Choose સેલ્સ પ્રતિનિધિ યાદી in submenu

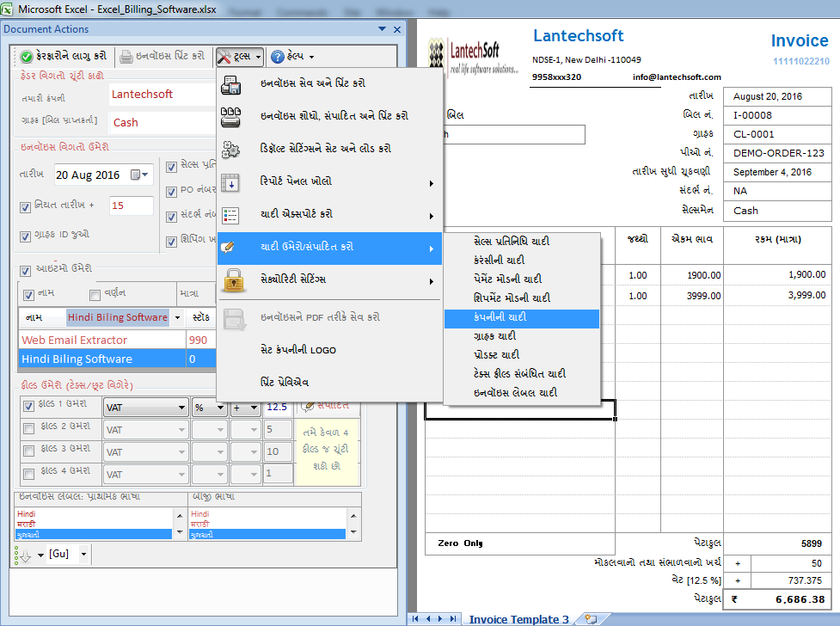(522, 241)
